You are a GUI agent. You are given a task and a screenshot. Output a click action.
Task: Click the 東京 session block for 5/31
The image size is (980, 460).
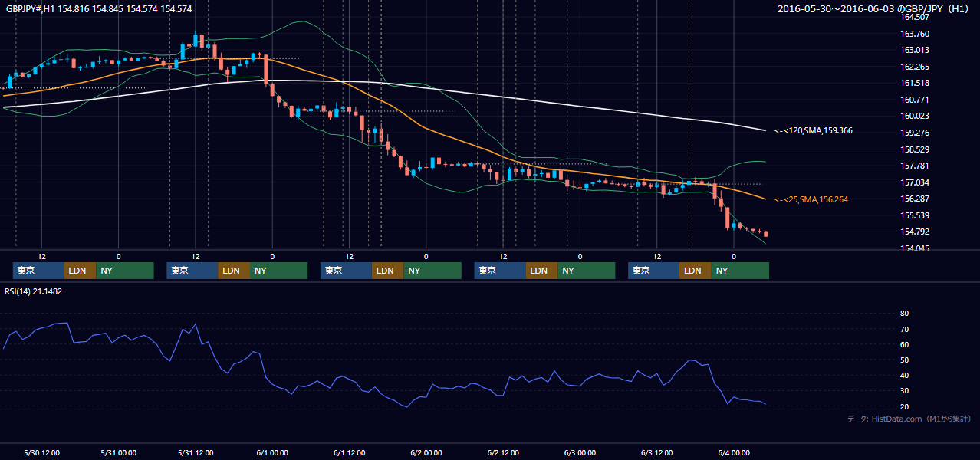[x=192, y=271]
